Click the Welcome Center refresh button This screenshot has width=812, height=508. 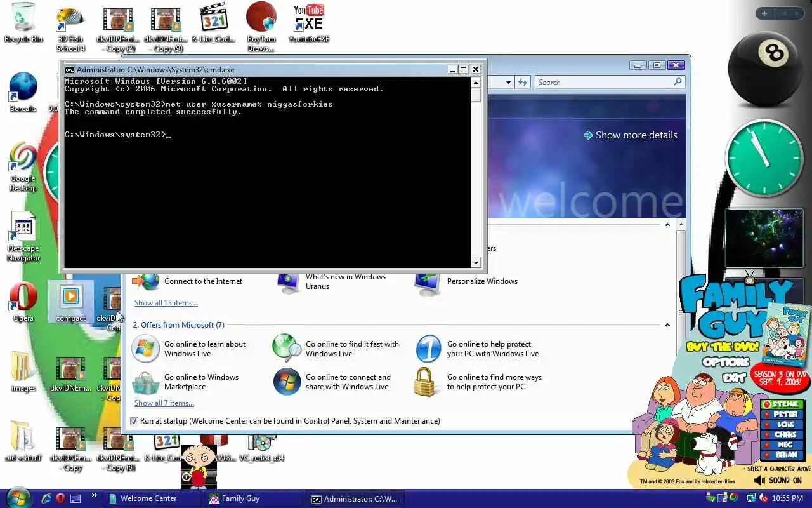(x=522, y=83)
